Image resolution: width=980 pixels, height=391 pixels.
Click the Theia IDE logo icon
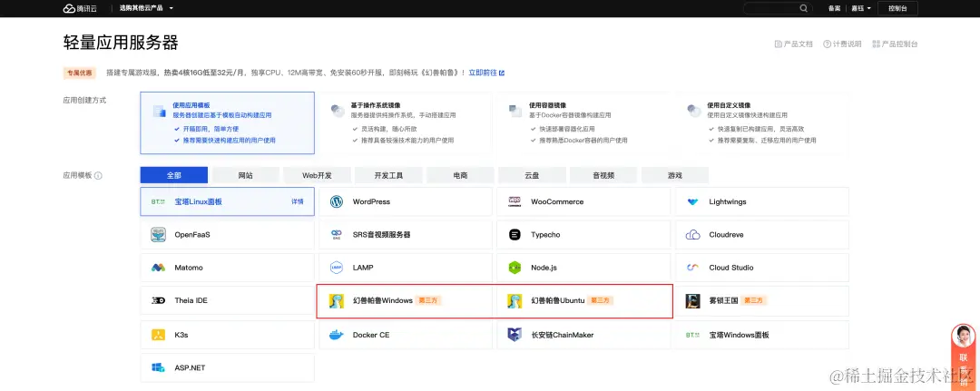[158, 300]
